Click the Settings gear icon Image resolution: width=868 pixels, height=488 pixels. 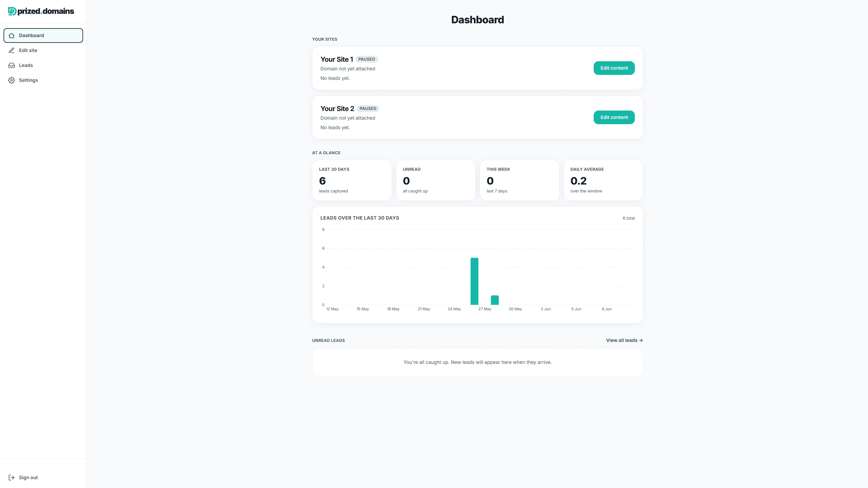(12, 80)
